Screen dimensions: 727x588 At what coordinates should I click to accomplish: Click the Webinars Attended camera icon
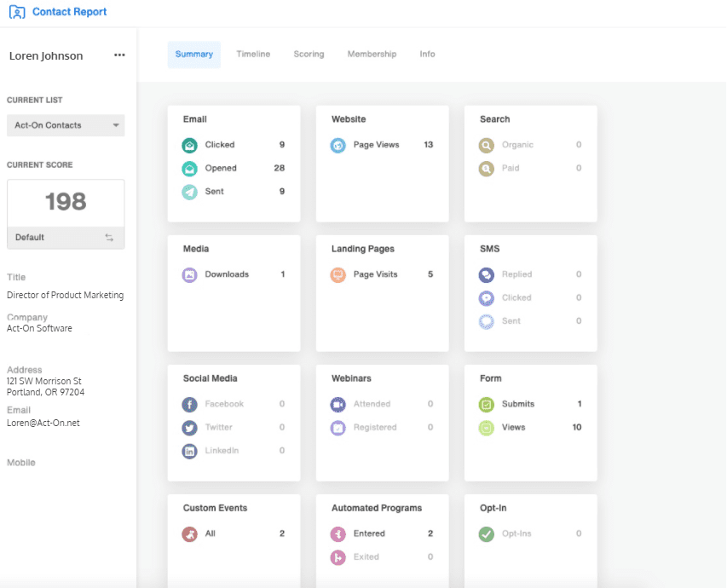pos(338,404)
